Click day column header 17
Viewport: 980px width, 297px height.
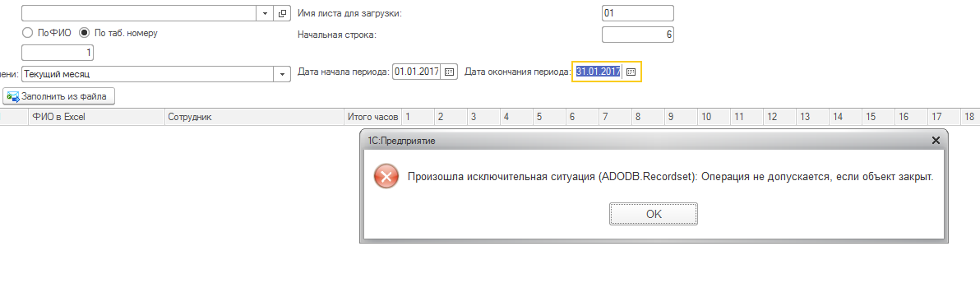pos(945,117)
